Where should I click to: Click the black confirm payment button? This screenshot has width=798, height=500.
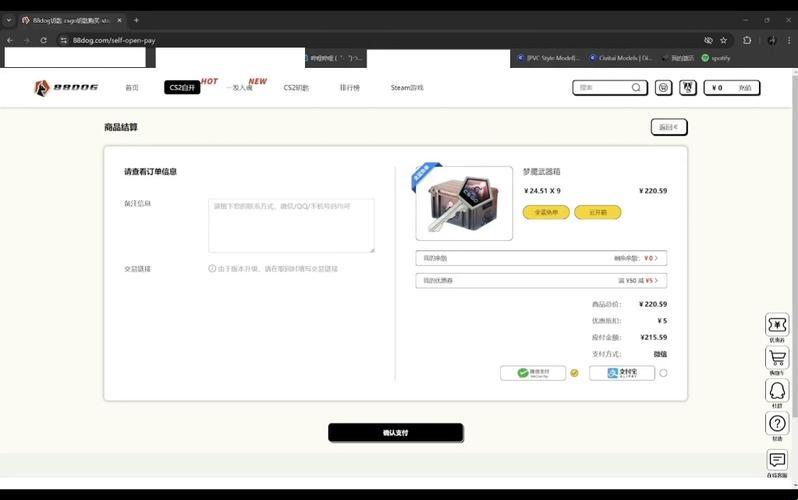pyautogui.click(x=395, y=433)
